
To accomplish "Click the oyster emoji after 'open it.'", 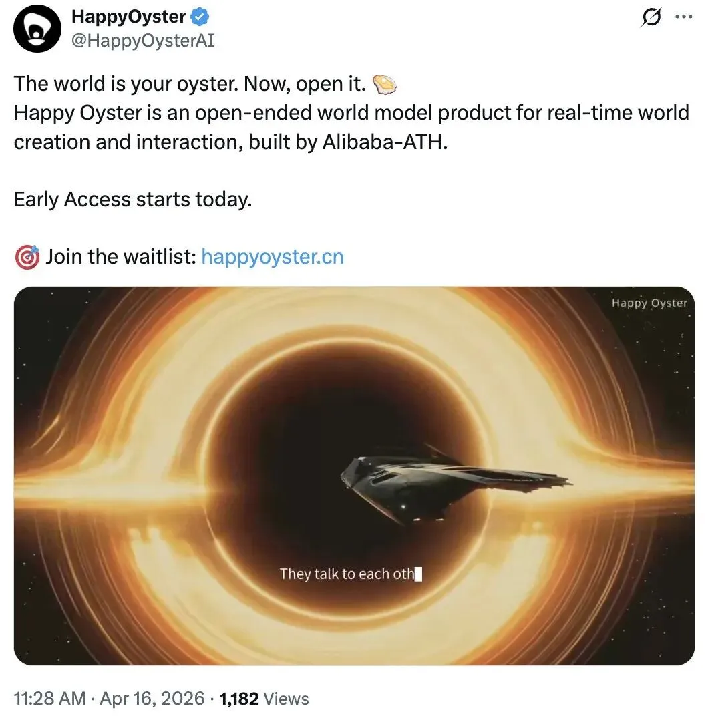I will [385, 85].
